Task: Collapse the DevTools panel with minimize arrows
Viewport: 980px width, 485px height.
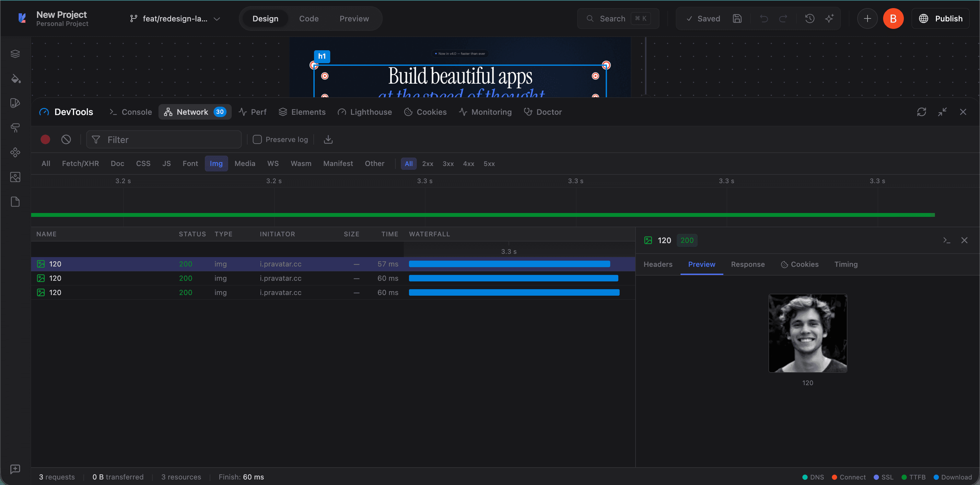Action: point(942,112)
